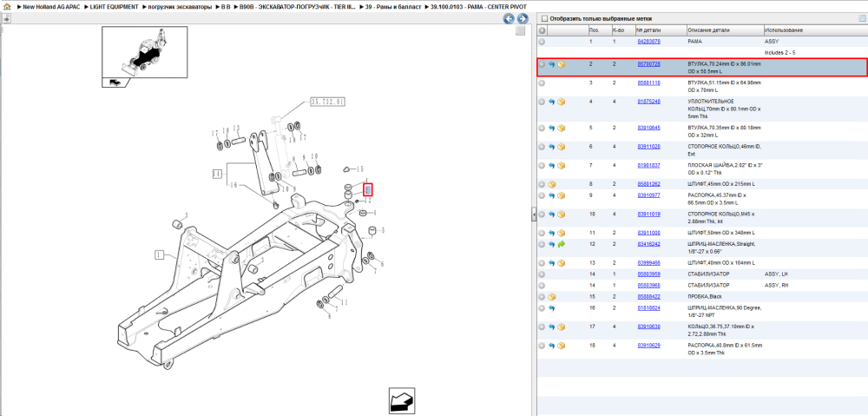Image resolution: width=868 pixels, height=416 pixels.
Task: Click yellow box icon in row 85801262
Action: click(551, 184)
